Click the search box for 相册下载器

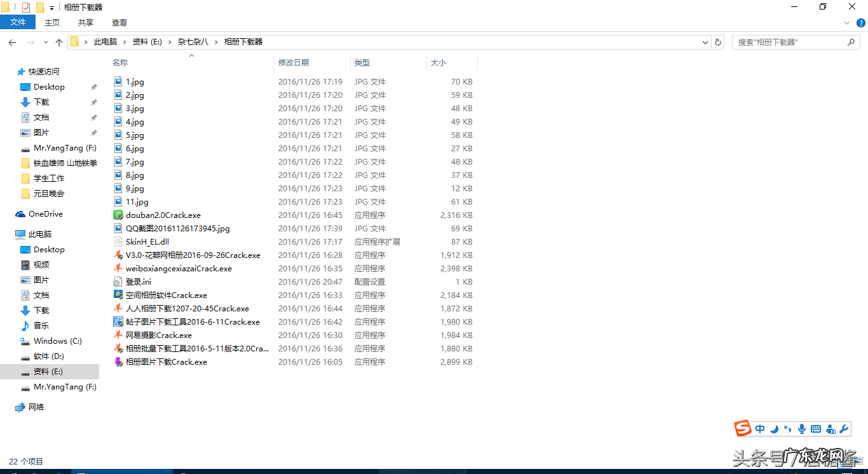pyautogui.click(x=790, y=42)
